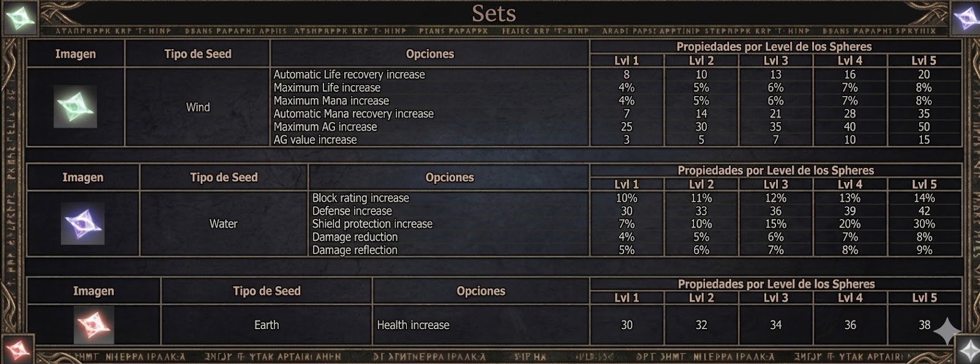This screenshot has width=980, height=364.
Task: Click the "Health increase" option for Earth
Action: 413,325
